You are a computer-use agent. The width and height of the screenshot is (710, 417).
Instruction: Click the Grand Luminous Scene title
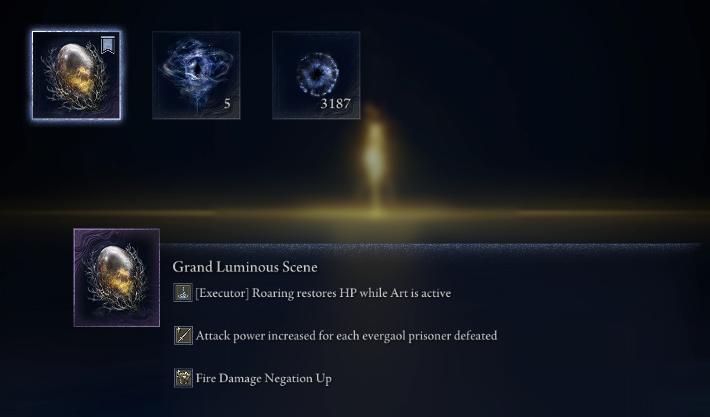tap(245, 267)
